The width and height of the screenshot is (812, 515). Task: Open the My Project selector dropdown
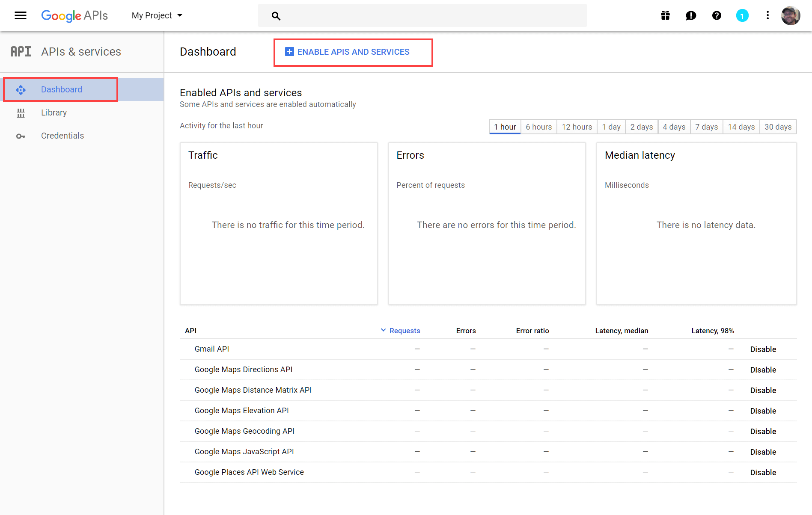157,16
